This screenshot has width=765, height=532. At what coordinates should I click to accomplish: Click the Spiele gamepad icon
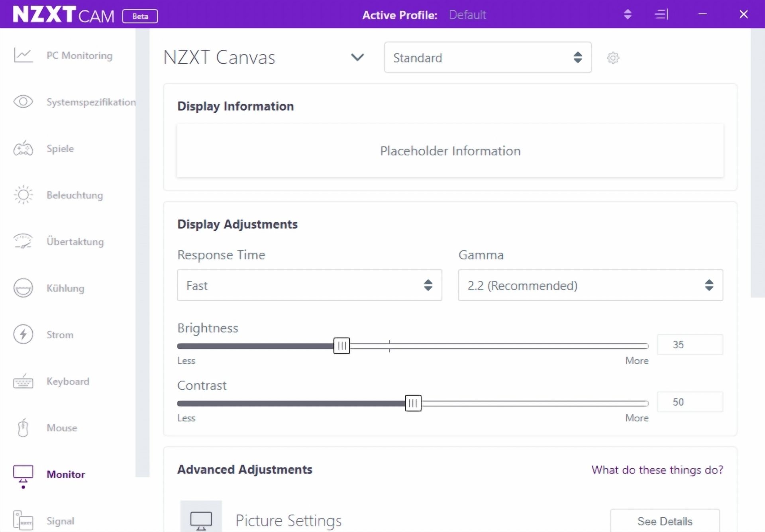[23, 148]
